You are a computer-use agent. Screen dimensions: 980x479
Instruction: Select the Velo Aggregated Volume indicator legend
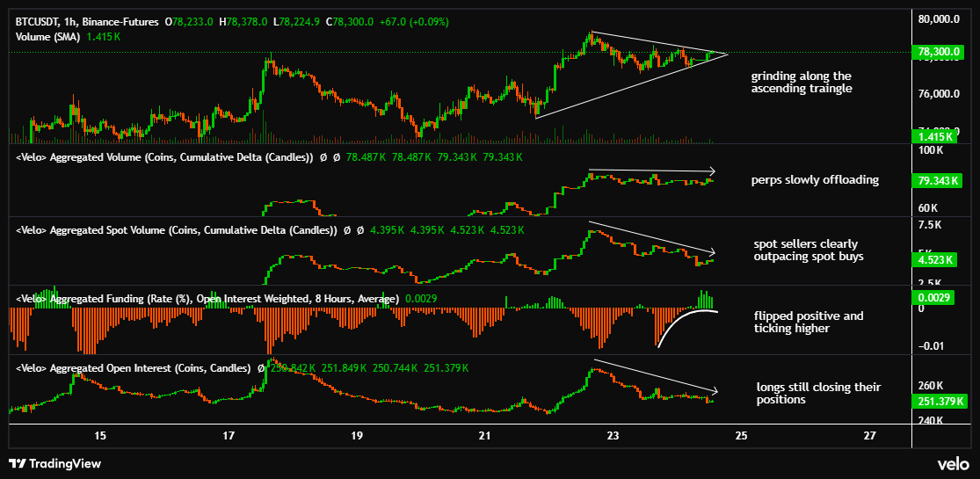(x=163, y=158)
